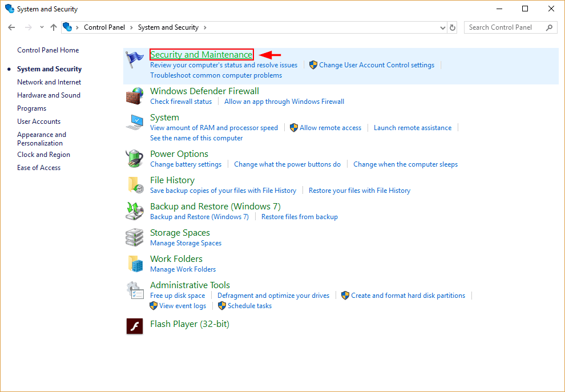Image resolution: width=565 pixels, height=392 pixels.
Task: Click the shield icon beside Schedule tasks
Action: coord(222,305)
